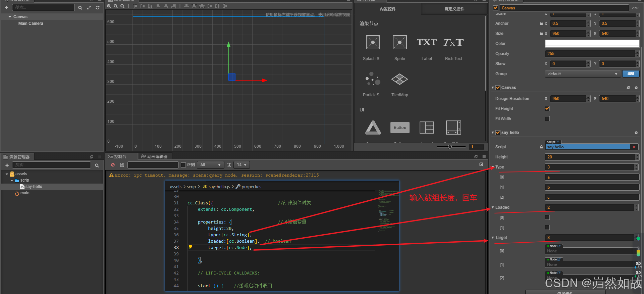Click the assets panel search icon
Screen dimensions: 644x294
click(97, 165)
